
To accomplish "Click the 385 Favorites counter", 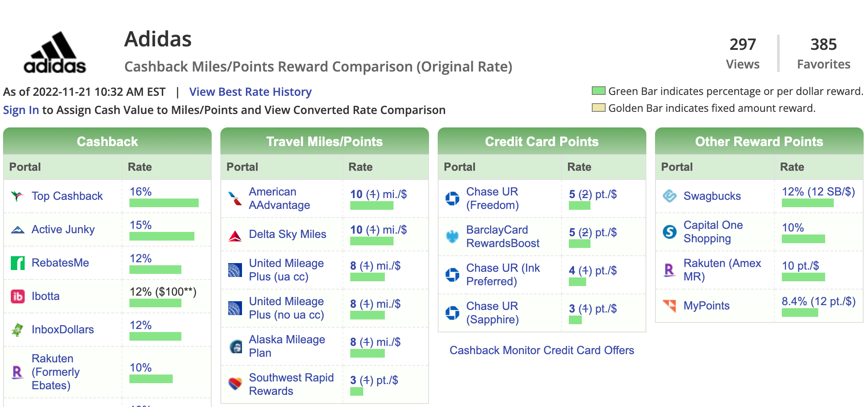I will point(823,53).
